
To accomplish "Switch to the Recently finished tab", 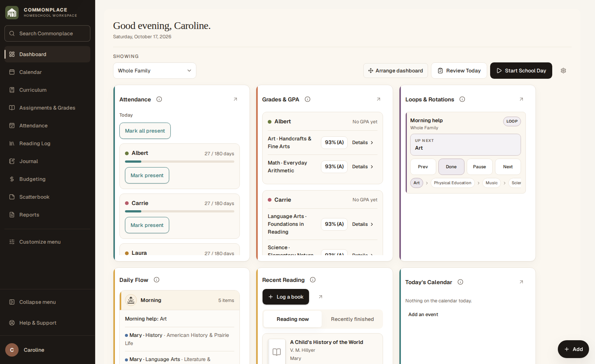I will 352,319.
